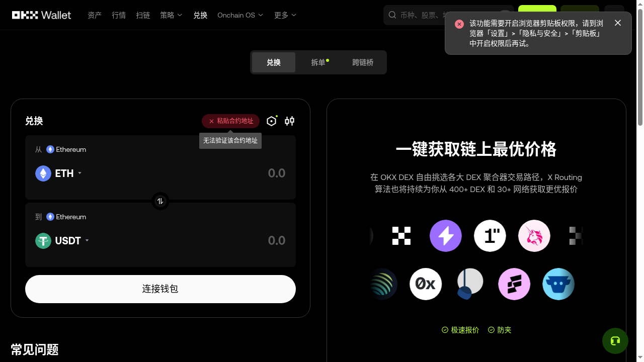Expand the Onchain OS dropdown
The image size is (644, 362).
[x=240, y=15]
